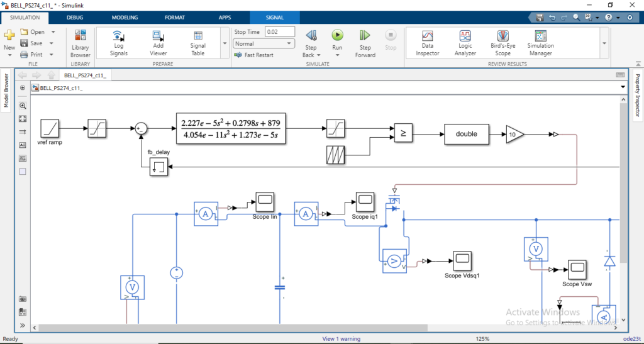Screen dimensions: 644x344
Task: Open the model path dropdown arrow at the breadcrumb bar
Action: pos(623,87)
